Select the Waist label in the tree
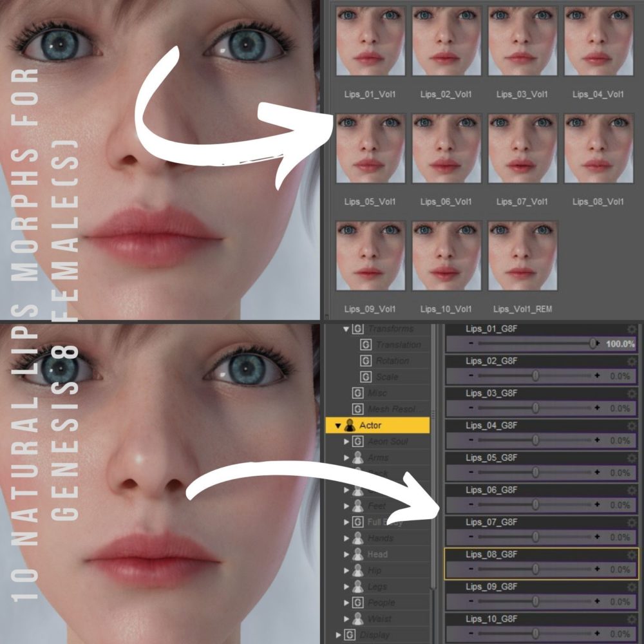644x644 pixels. point(379,618)
